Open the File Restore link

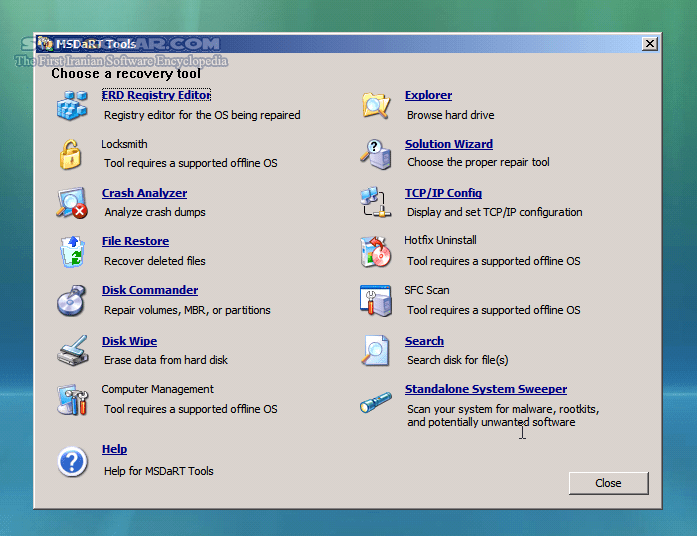pos(135,241)
